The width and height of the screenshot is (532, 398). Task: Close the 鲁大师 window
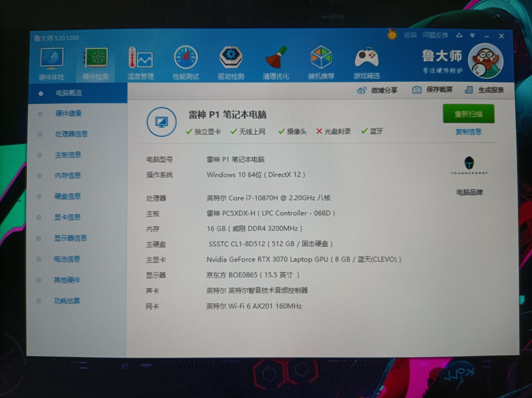(501, 36)
